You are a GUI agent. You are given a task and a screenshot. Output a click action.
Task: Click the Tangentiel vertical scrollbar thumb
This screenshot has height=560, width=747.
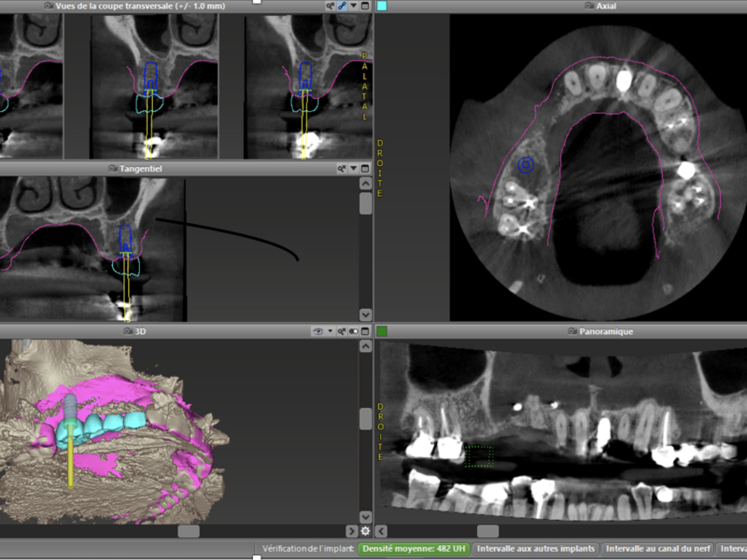365,203
